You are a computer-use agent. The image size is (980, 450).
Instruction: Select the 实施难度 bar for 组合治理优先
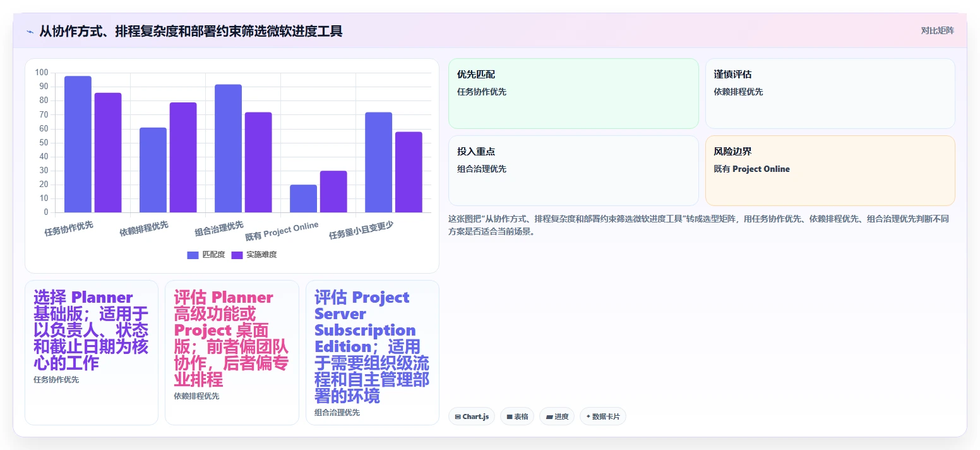tap(258, 162)
